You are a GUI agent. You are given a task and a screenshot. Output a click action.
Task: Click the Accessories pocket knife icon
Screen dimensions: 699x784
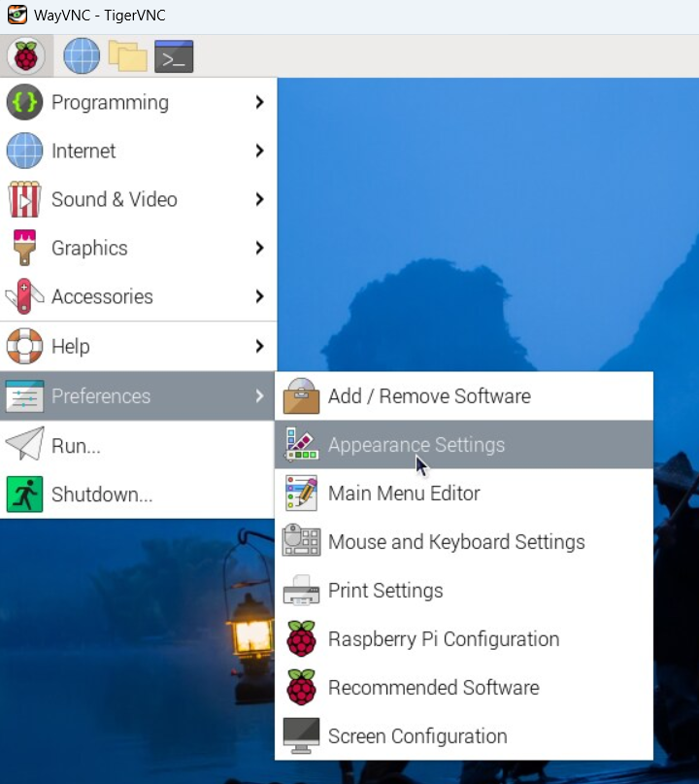(x=24, y=296)
